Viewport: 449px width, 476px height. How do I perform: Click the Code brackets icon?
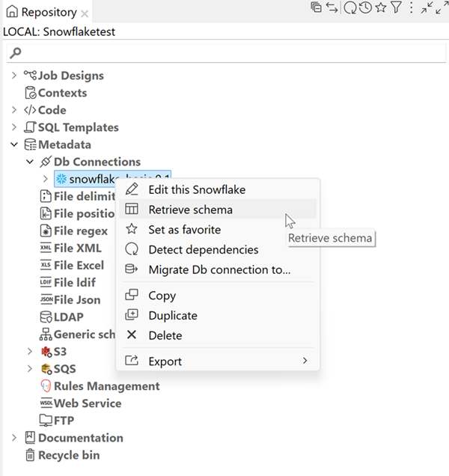click(x=30, y=110)
